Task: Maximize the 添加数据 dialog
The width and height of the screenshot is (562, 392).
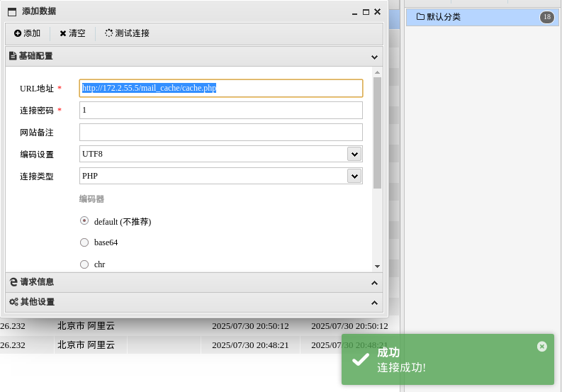Action: click(x=366, y=12)
